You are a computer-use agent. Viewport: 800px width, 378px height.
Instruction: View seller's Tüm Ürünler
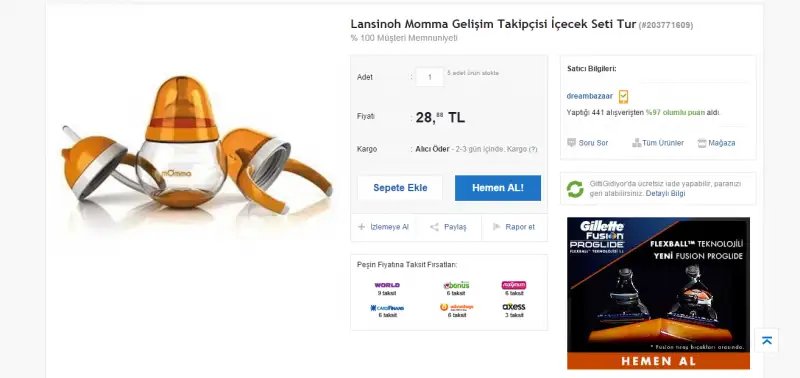point(658,143)
